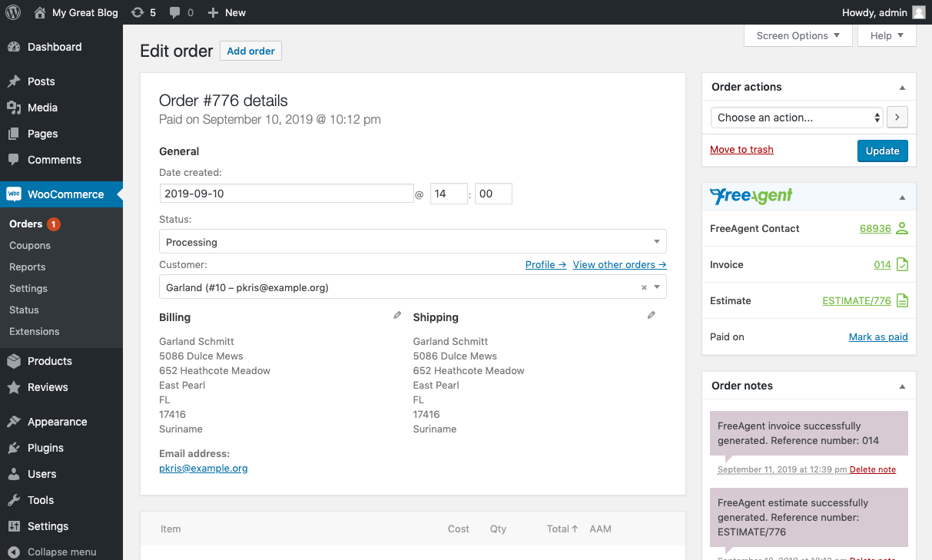This screenshot has width=932, height=560.
Task: Edit billing address with pencil icon
Action: tap(397, 315)
